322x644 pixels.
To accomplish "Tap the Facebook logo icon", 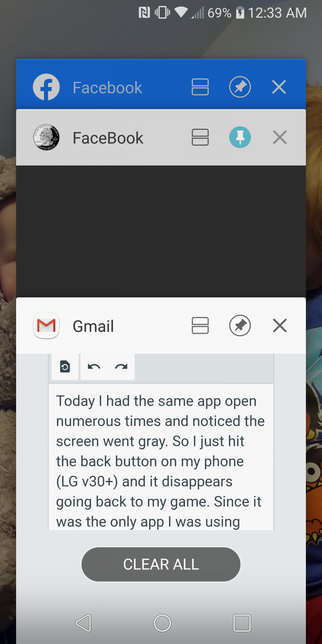I will pos(46,87).
